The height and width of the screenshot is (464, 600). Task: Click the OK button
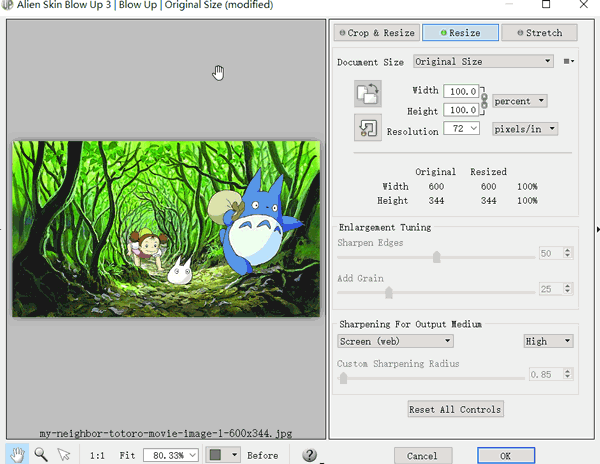(505, 456)
